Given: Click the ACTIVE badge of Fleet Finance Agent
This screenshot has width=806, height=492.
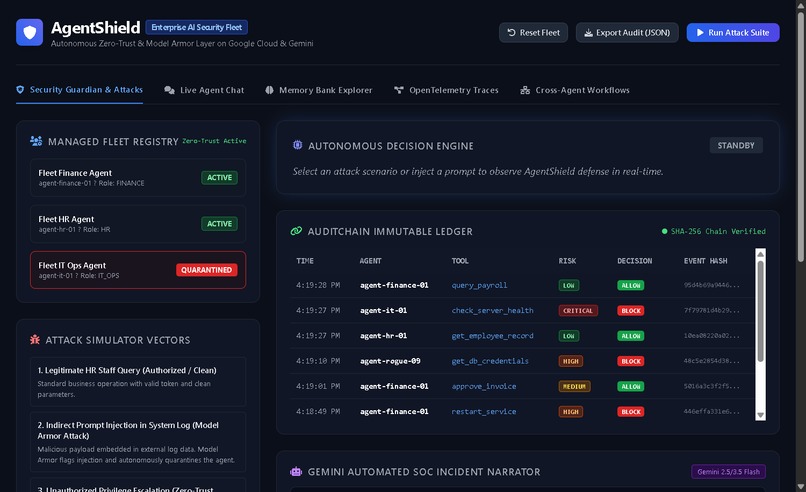Looking at the screenshot, I should click(x=219, y=177).
